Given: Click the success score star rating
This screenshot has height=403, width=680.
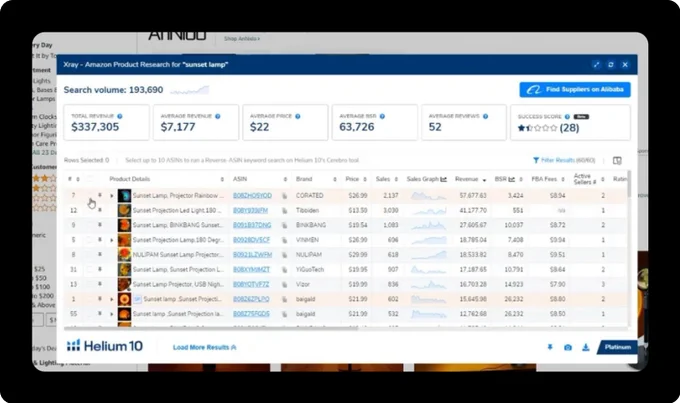Looking at the screenshot, I should point(537,128).
